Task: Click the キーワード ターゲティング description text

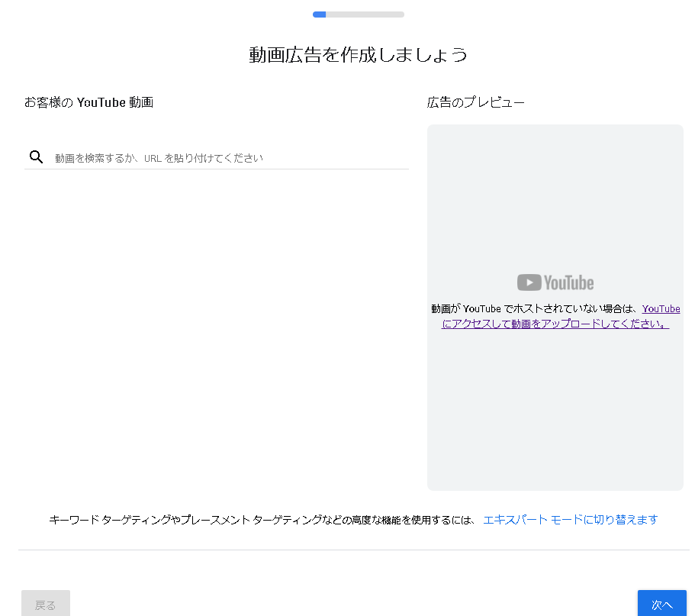Action: point(262,519)
